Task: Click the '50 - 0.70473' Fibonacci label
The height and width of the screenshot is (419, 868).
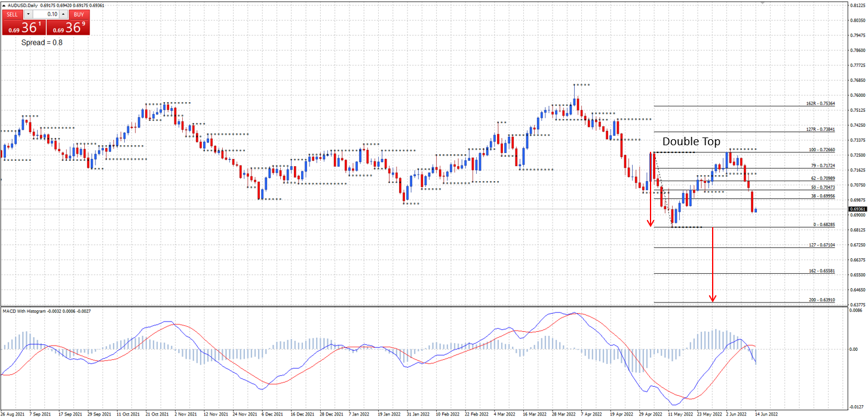Action: 824,187
